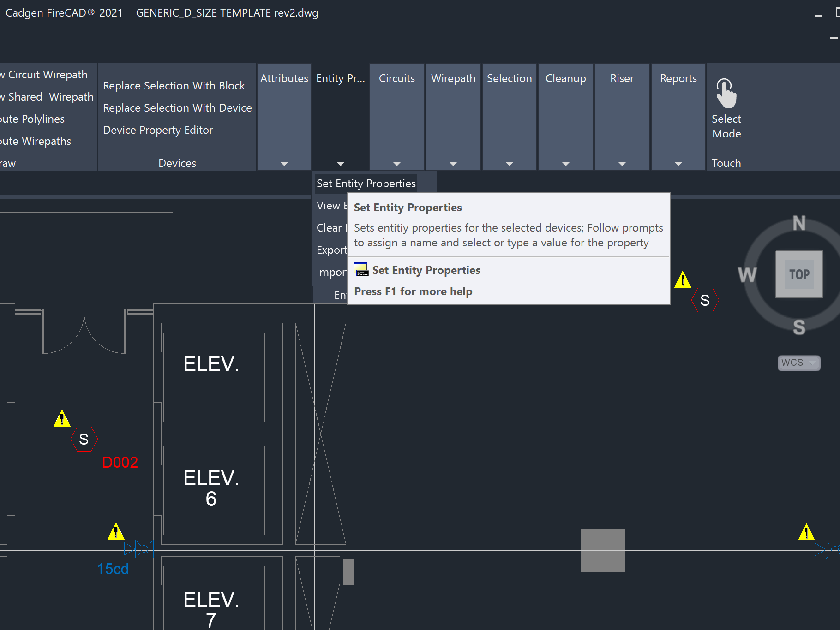The height and width of the screenshot is (630, 840).
Task: Click Replace Selection With Device
Action: tap(177, 108)
